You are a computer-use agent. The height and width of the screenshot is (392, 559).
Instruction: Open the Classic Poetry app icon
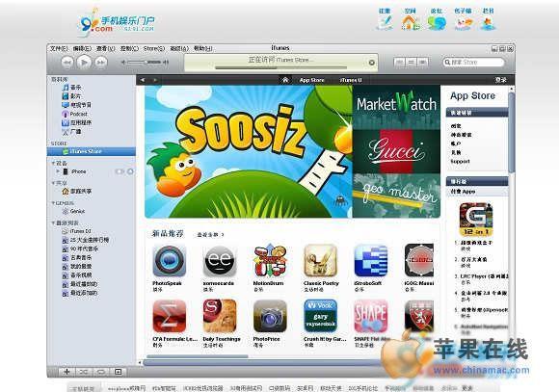(321, 261)
